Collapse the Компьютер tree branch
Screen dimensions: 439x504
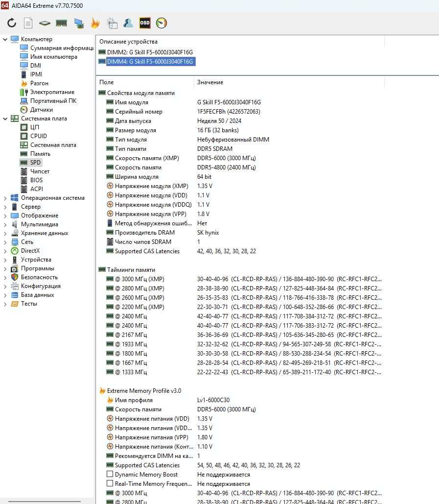point(5,39)
